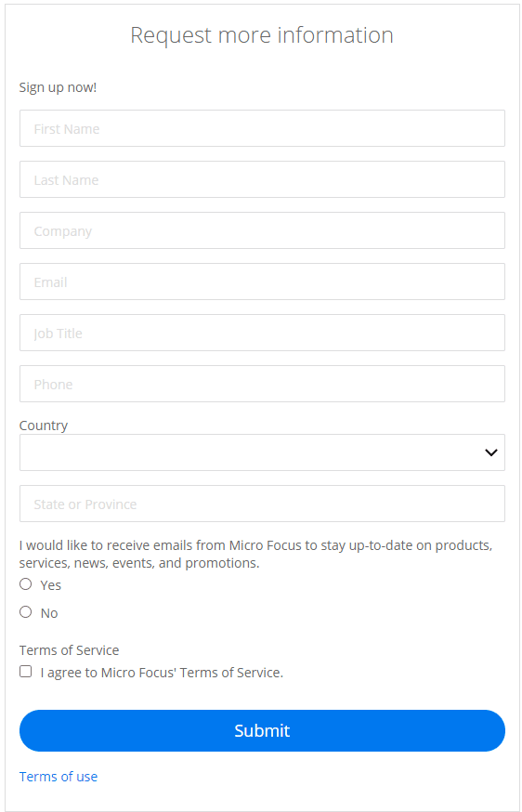Submit the request form
522x812 pixels.
[x=262, y=730]
